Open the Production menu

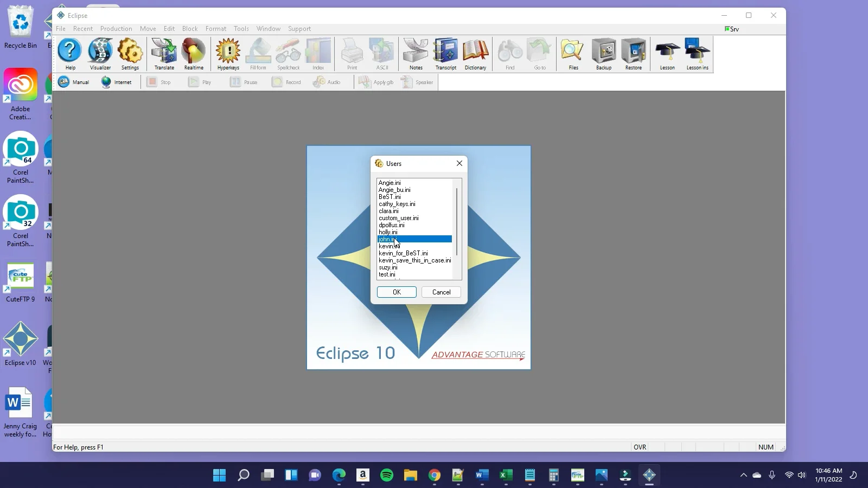click(116, 29)
